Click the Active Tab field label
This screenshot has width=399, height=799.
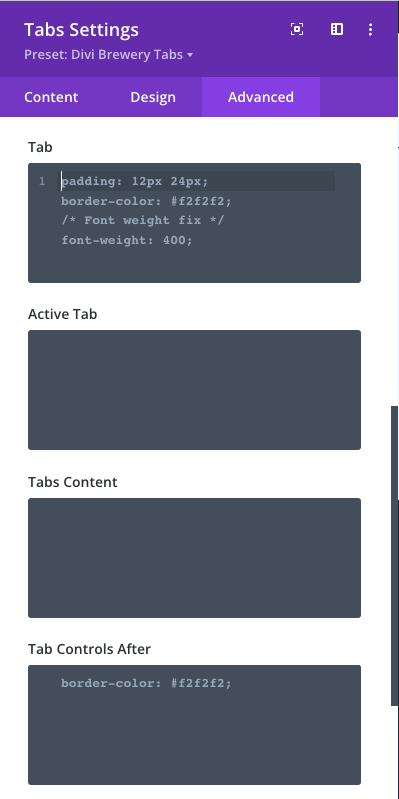click(62, 314)
